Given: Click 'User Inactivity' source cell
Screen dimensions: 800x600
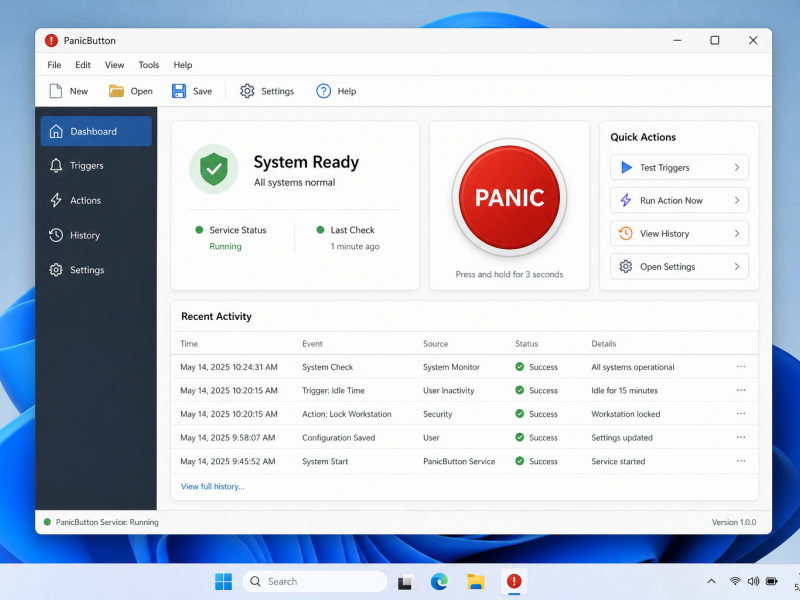Looking at the screenshot, I should pyautogui.click(x=448, y=390).
